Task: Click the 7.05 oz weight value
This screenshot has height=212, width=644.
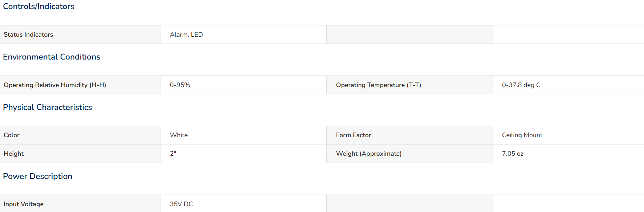Action: pyautogui.click(x=513, y=154)
